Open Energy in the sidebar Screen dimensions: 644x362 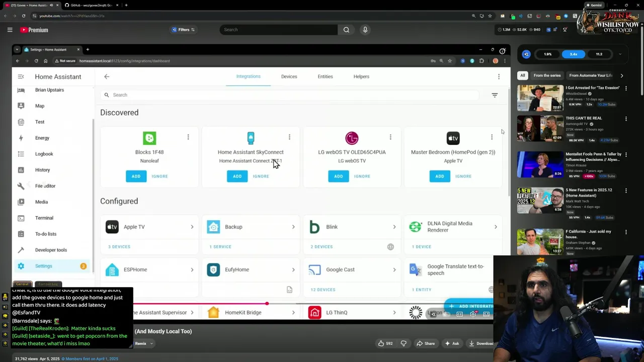coord(53,138)
